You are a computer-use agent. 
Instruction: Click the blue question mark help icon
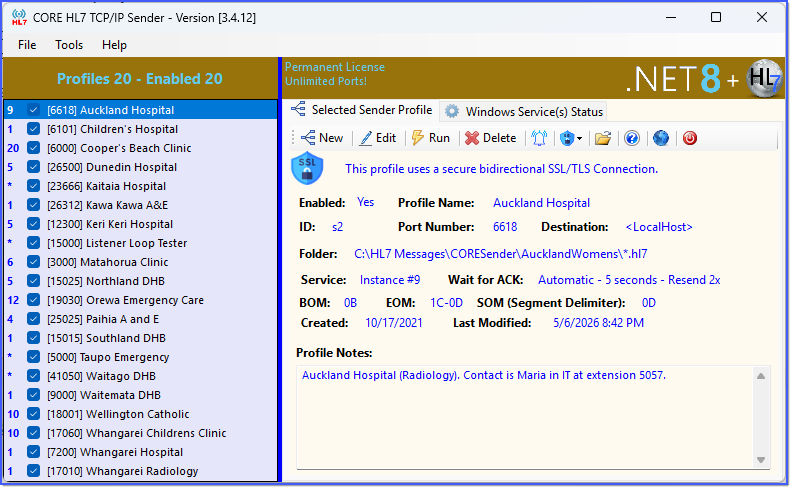point(631,138)
